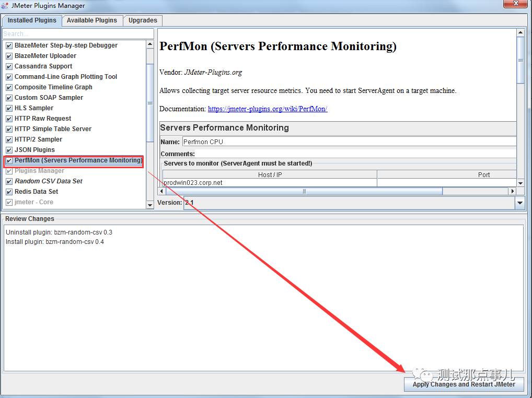Open the Version dropdown arrow
532x398 pixels.
pos(520,203)
